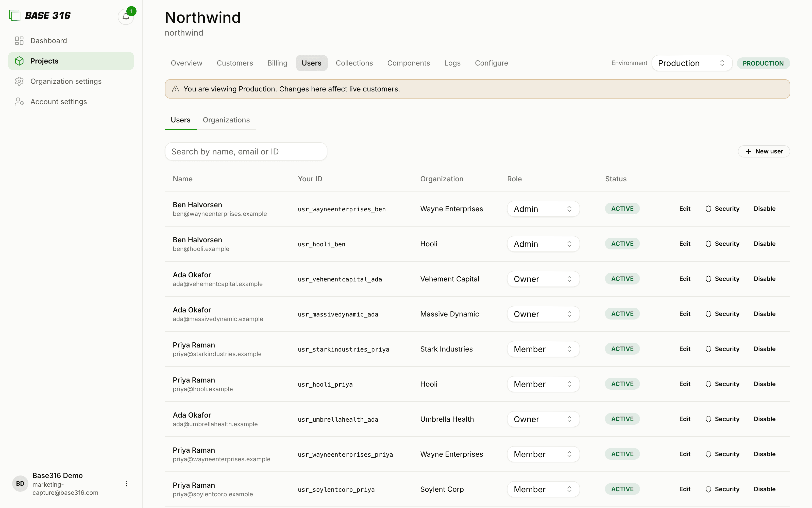Edit user usr_massivedynamic_ada
The image size is (812, 508).
(x=685, y=314)
